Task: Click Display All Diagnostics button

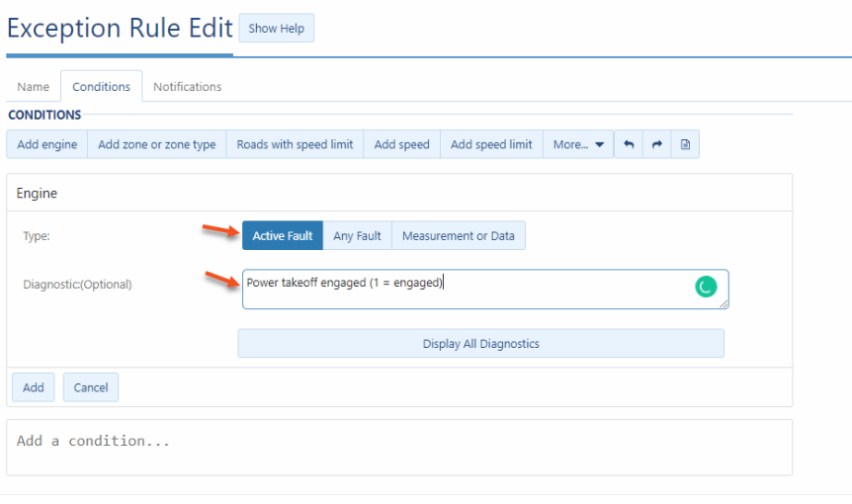Action: 480,344
